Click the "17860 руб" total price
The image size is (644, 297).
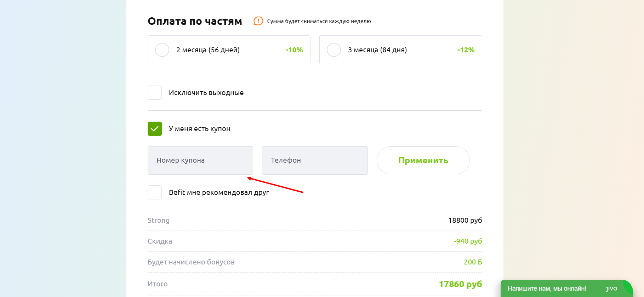click(460, 284)
